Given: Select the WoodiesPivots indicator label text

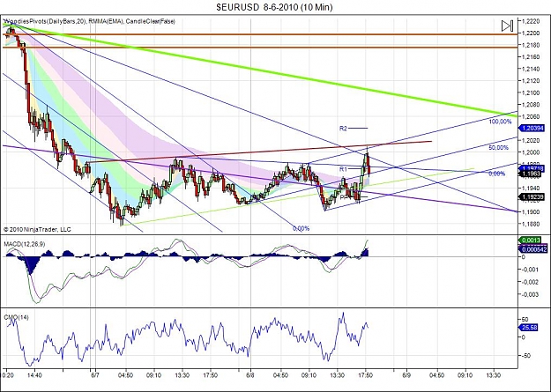Looking at the screenshot, I should [45, 21].
